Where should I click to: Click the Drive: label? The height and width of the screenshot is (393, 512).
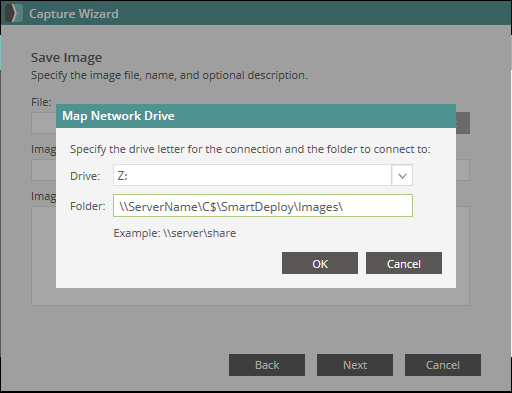click(85, 176)
